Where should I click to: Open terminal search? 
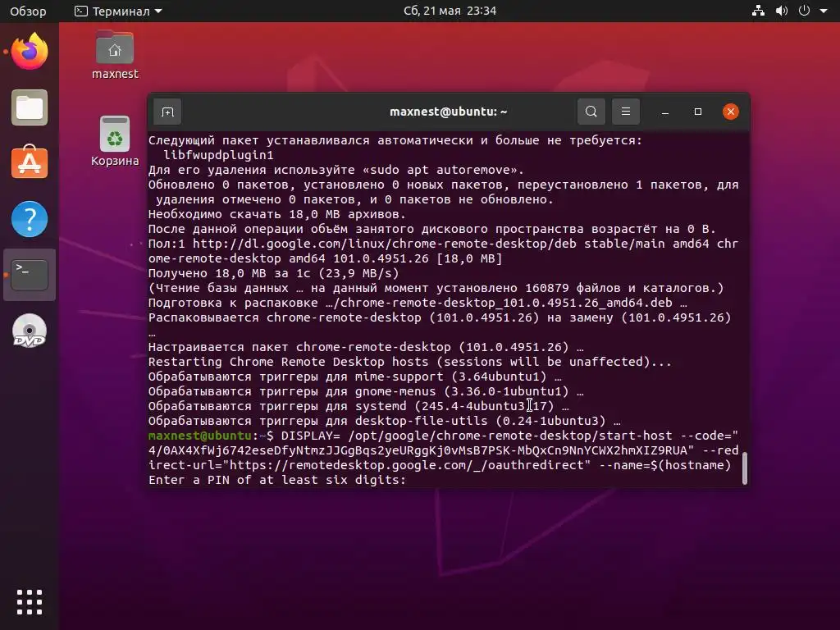click(x=591, y=112)
